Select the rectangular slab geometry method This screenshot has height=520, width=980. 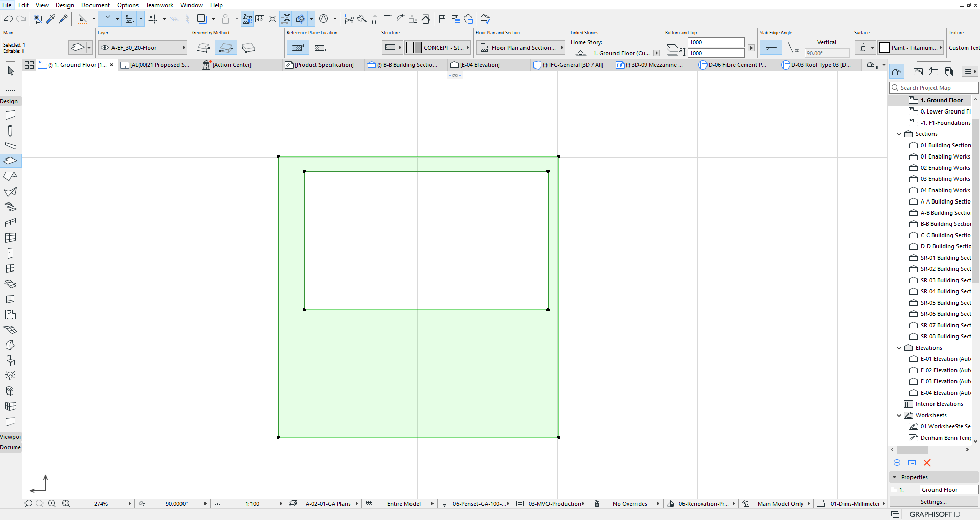tap(226, 48)
